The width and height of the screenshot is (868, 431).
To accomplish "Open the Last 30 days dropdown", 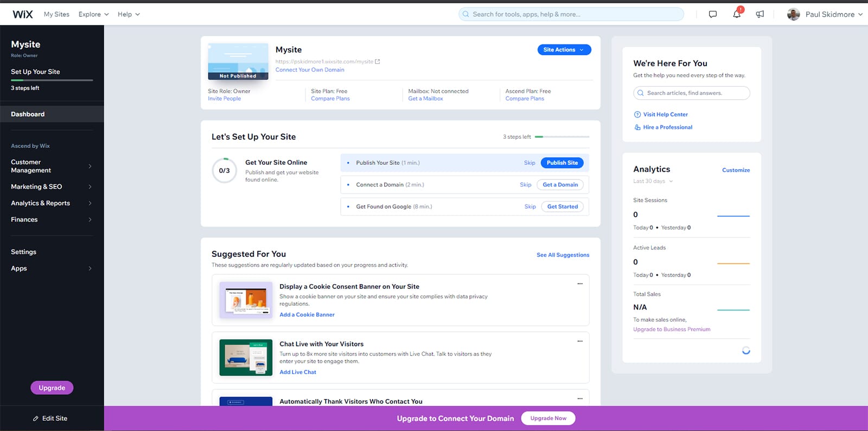I will tap(653, 181).
